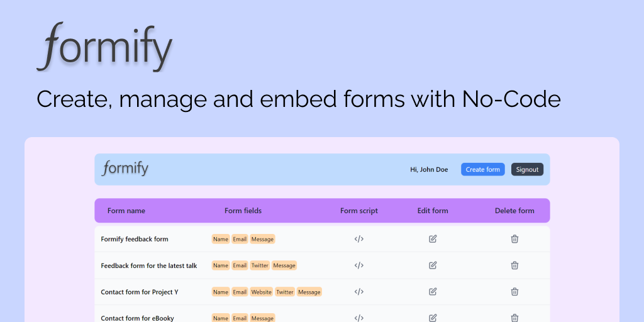Image resolution: width=644 pixels, height=322 pixels.
Task: Delete the Formify feedback form
Action: (x=514, y=239)
